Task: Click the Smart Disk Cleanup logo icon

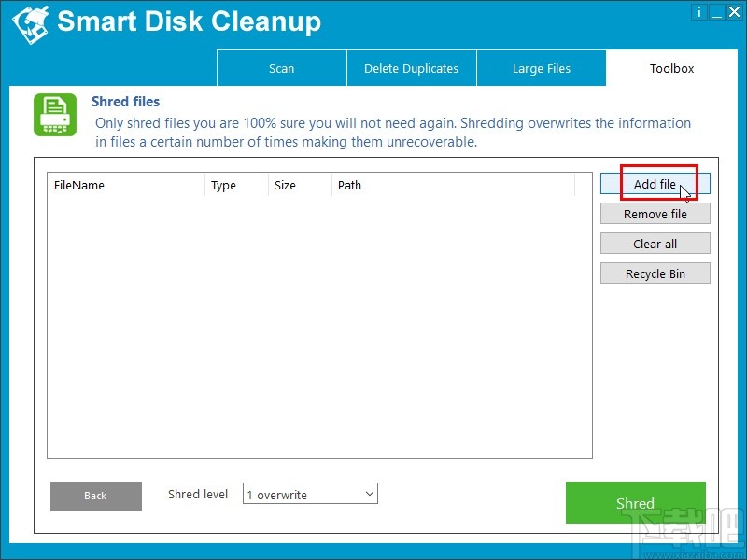Action: (31, 24)
